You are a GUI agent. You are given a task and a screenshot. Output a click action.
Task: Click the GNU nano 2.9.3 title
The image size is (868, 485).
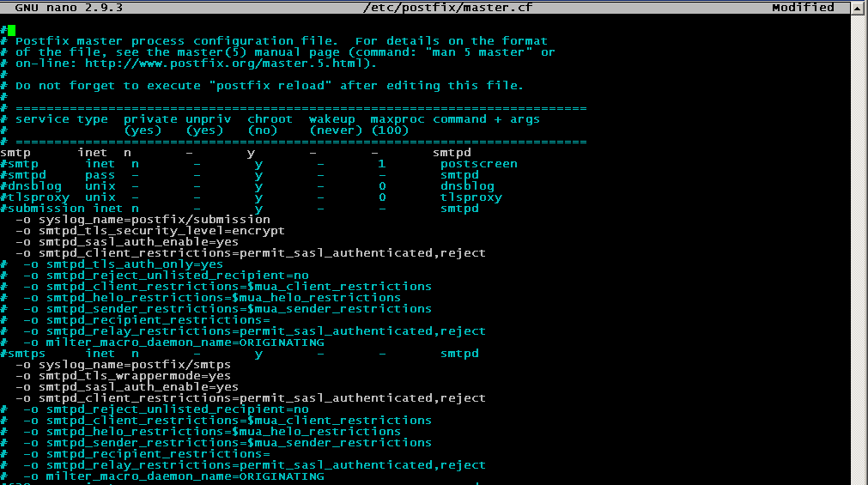pyautogui.click(x=69, y=7)
